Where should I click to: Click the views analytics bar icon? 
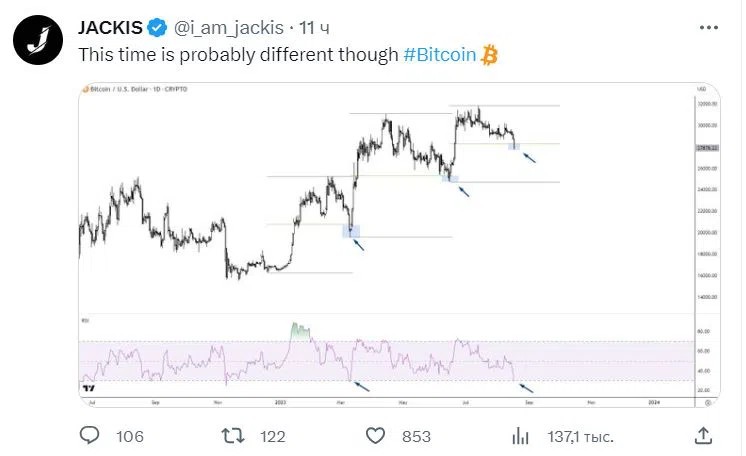(520, 435)
